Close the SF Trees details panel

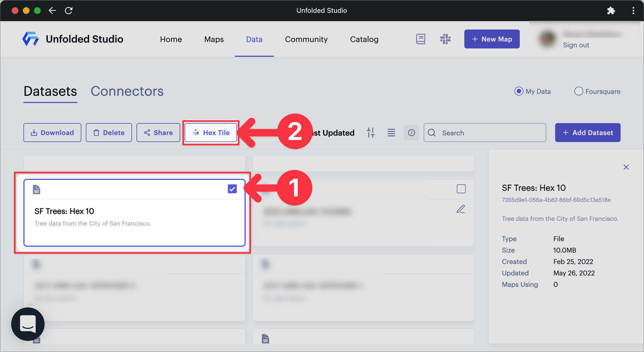tap(626, 167)
